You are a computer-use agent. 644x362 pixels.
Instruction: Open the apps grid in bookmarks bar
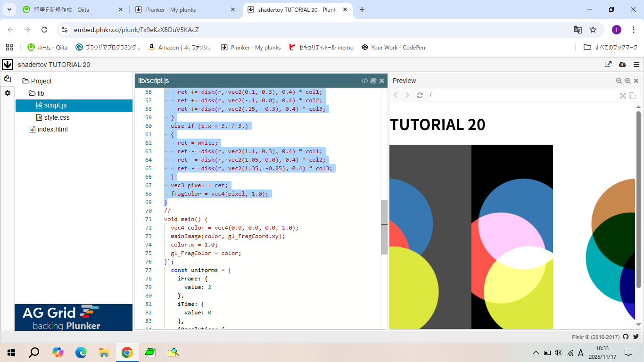coord(9,47)
